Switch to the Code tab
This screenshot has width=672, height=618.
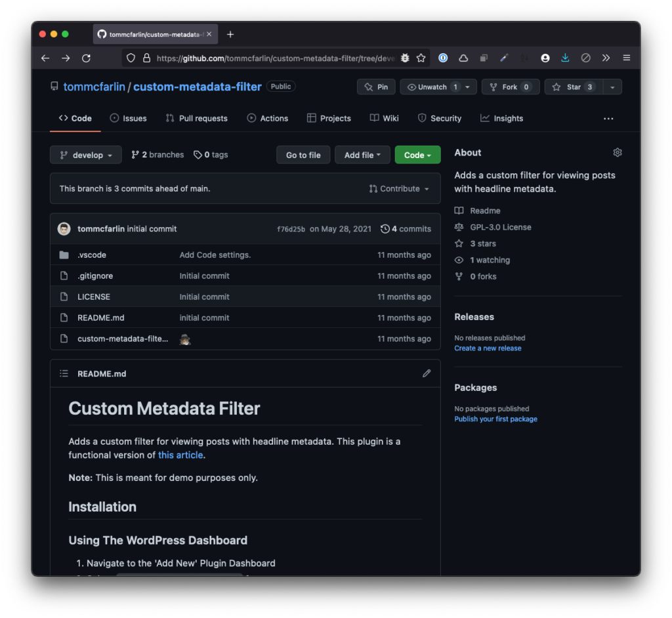click(x=75, y=118)
